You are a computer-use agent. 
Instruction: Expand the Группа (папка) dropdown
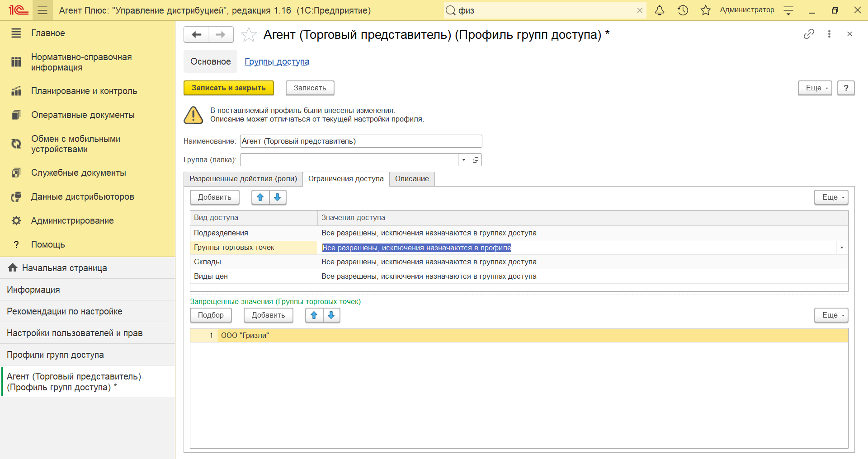coord(464,160)
